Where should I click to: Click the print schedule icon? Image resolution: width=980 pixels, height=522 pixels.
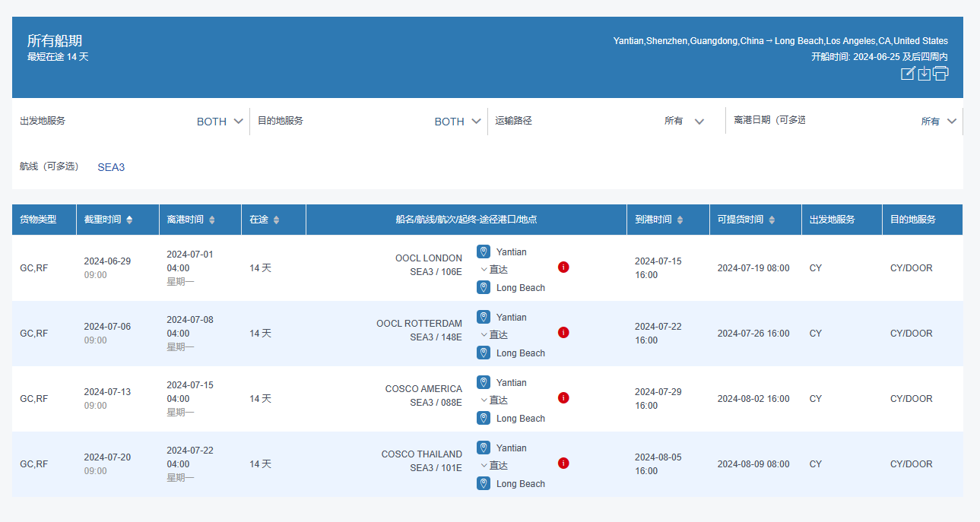point(940,74)
